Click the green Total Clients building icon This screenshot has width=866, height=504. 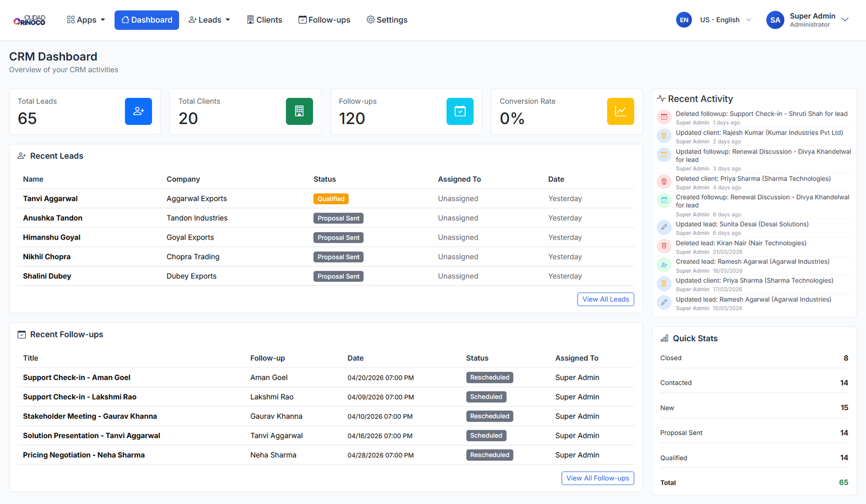tap(299, 111)
